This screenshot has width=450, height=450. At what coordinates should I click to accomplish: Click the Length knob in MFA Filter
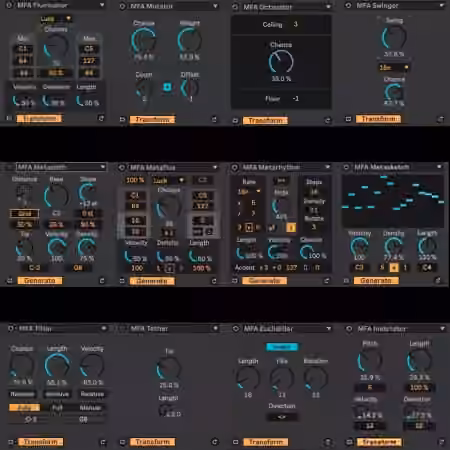pos(57,366)
